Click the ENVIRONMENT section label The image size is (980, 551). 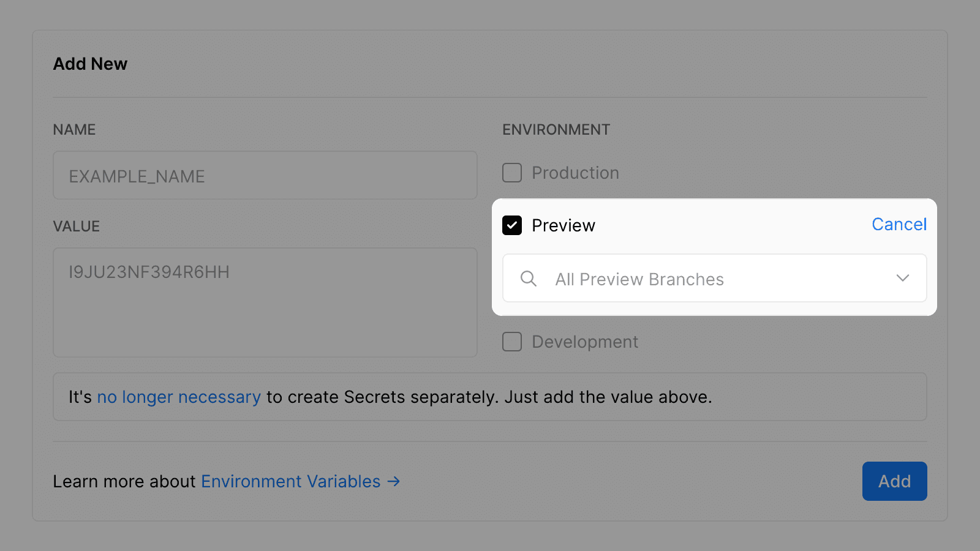pyautogui.click(x=556, y=130)
